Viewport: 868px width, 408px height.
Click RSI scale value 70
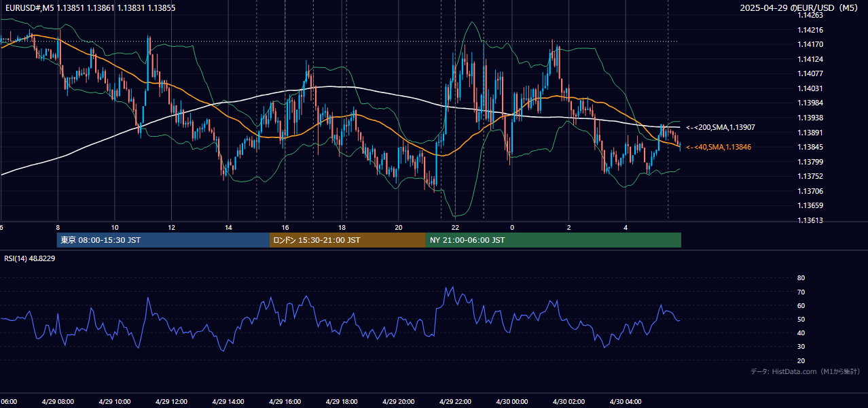tap(801, 292)
